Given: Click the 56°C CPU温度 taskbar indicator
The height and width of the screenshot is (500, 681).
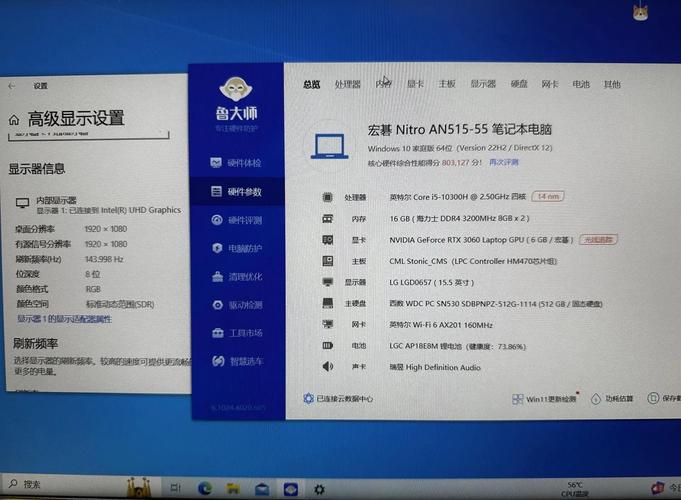Looking at the screenshot, I should tap(575, 489).
